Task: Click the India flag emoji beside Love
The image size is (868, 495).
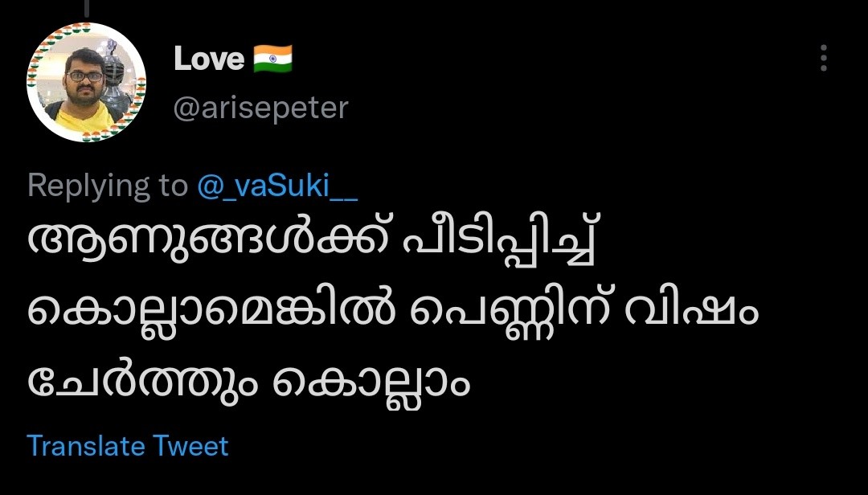Action: click(272, 59)
